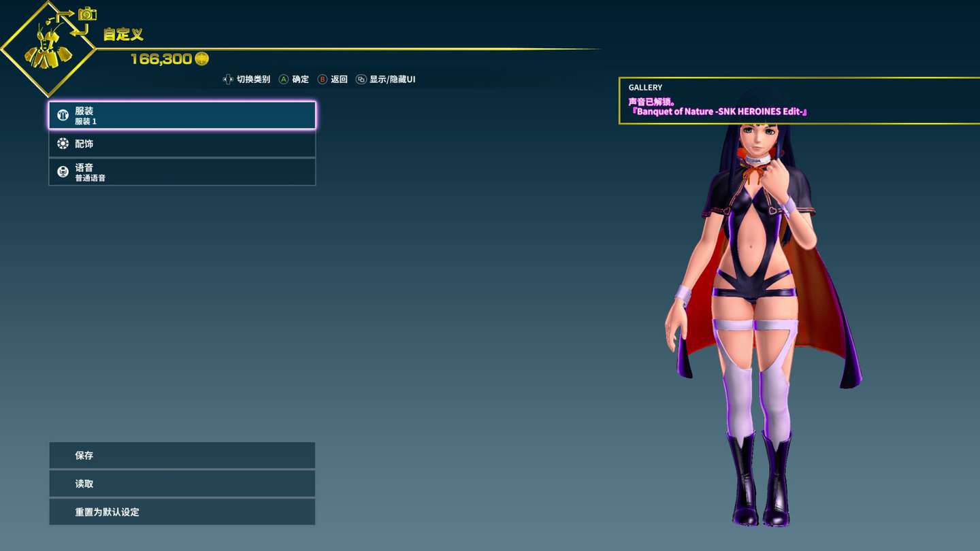The image size is (980, 551).
Task: Click the 确定 hint label
Action: point(301,80)
